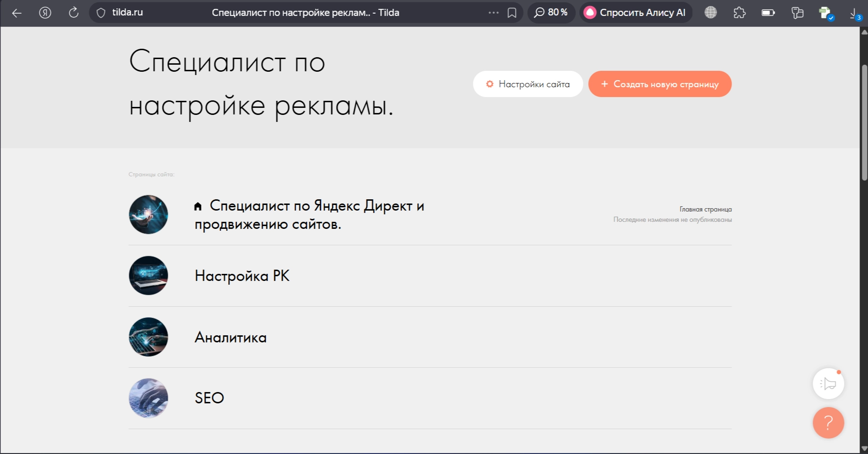Open the Настройка РК page
868x454 pixels.
point(242,276)
